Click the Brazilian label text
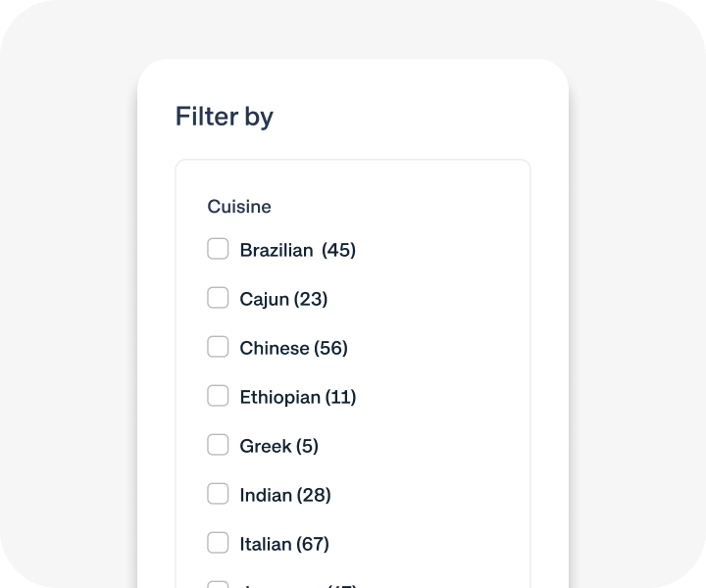 click(277, 250)
